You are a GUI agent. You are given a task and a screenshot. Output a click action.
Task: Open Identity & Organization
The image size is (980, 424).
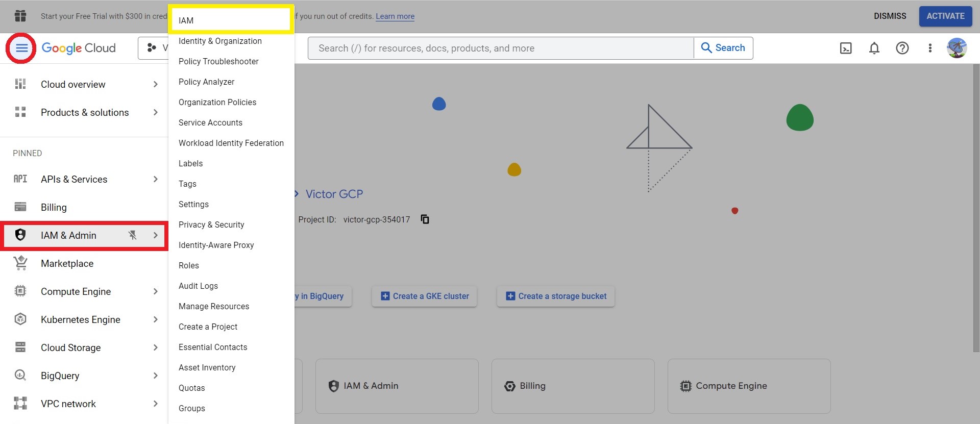[231, 41]
